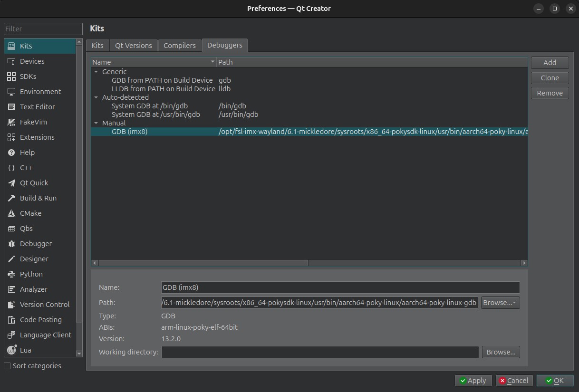
Task: Open the Python icon category
Action: pyautogui.click(x=11, y=274)
